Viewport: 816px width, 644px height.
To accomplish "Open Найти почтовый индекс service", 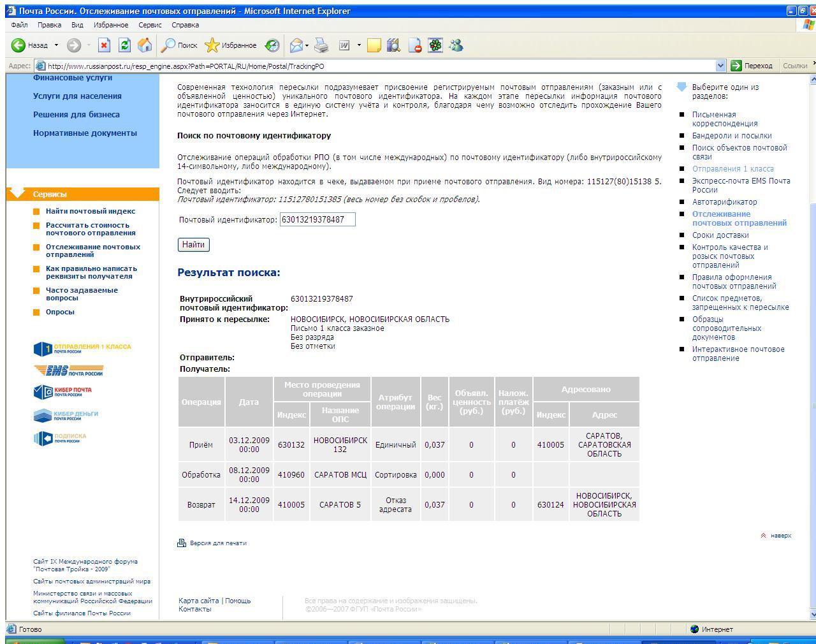I will (91, 211).
